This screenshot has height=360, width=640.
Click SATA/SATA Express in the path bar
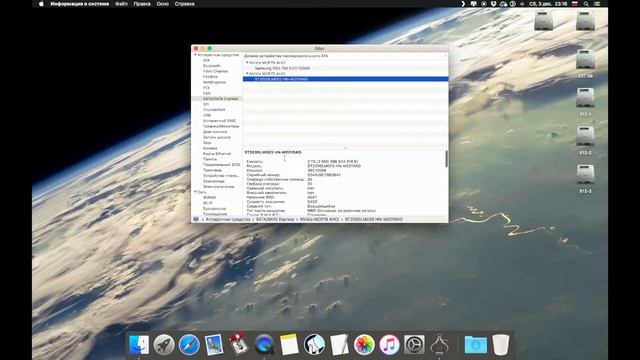pos(275,220)
